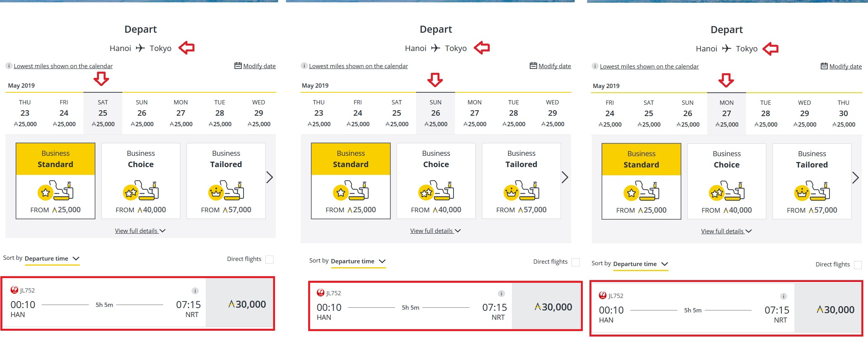Viewport: 868px width, 342px height.
Task: Enable Direct flights checkbox in the left panel
Action: click(x=269, y=259)
